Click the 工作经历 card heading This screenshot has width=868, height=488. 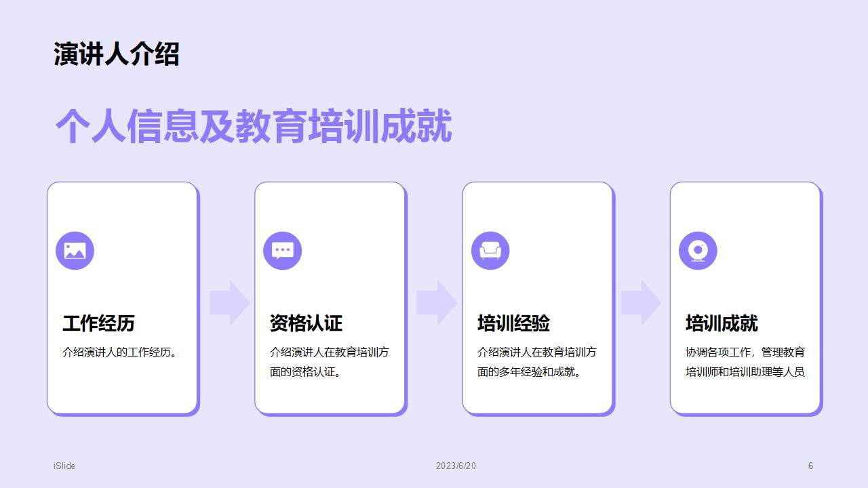click(98, 323)
